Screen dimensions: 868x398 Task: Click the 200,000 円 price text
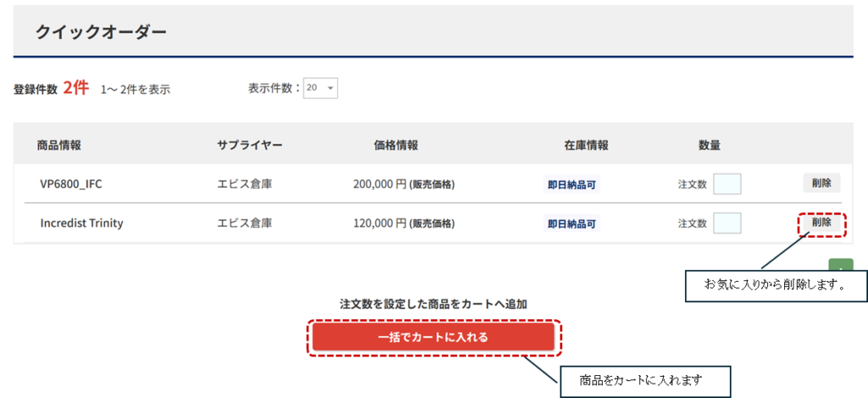pos(380,183)
